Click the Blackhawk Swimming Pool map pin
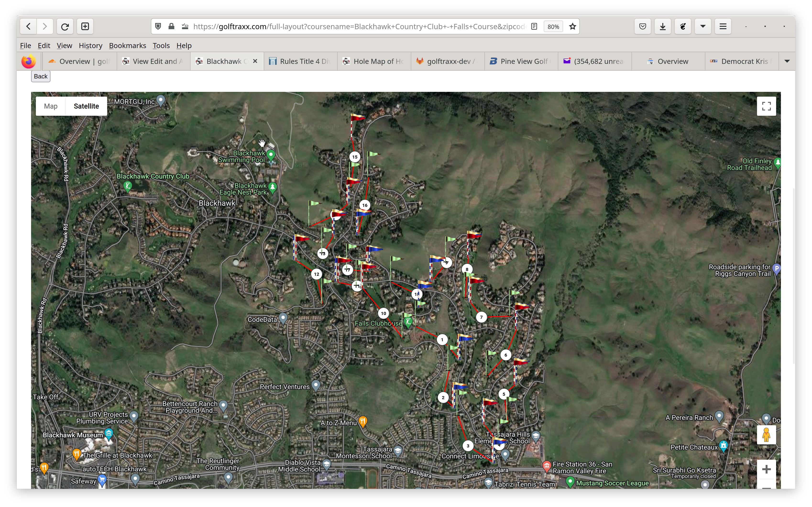The height and width of the screenshot is (507, 812). tap(271, 155)
